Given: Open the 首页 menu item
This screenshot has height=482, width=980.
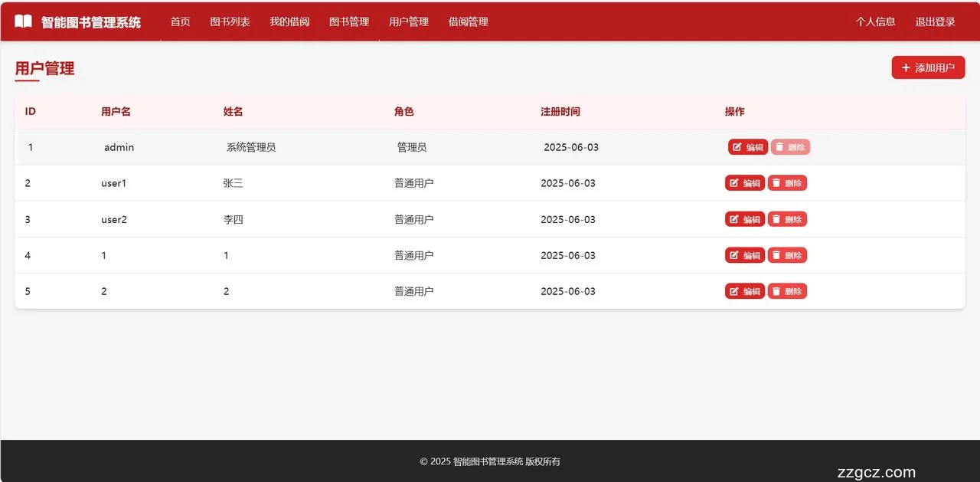Looking at the screenshot, I should pyautogui.click(x=180, y=21).
